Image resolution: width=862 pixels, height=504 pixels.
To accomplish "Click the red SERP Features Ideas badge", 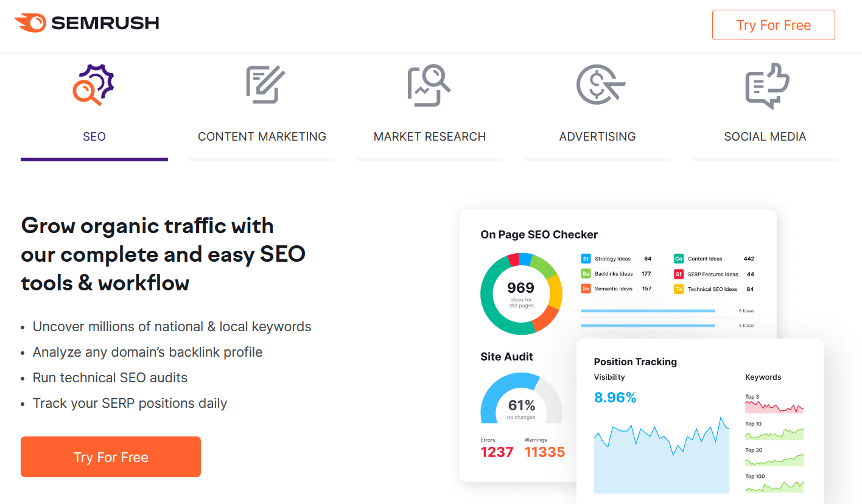I will 679,274.
